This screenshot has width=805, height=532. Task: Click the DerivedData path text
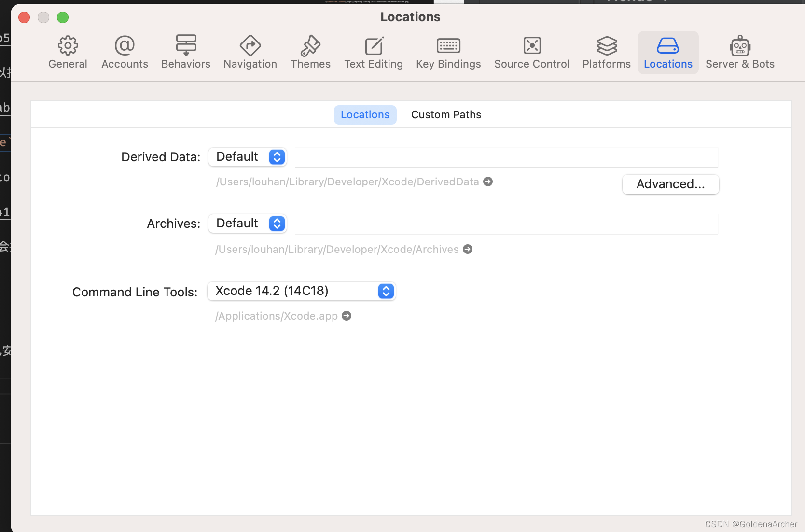click(347, 182)
